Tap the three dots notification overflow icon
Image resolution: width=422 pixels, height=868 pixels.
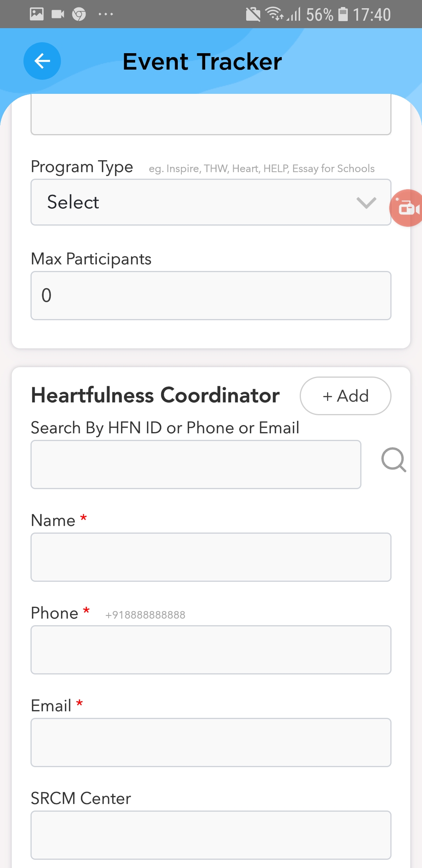coord(105,14)
